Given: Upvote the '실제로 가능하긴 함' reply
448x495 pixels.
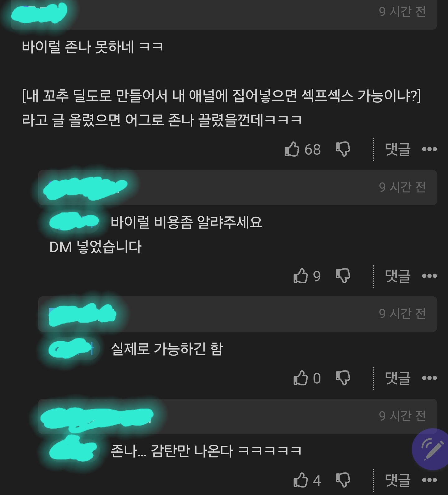Looking at the screenshot, I should [301, 378].
